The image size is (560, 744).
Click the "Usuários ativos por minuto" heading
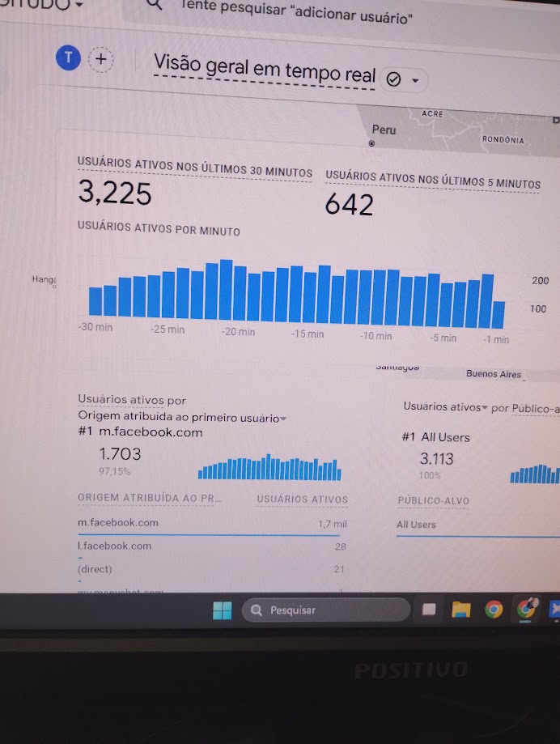159,228
